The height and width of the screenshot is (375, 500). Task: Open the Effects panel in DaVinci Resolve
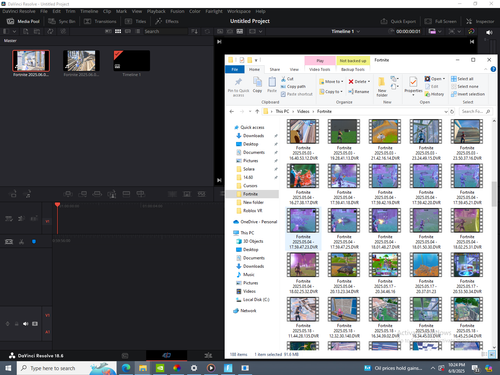point(167,21)
